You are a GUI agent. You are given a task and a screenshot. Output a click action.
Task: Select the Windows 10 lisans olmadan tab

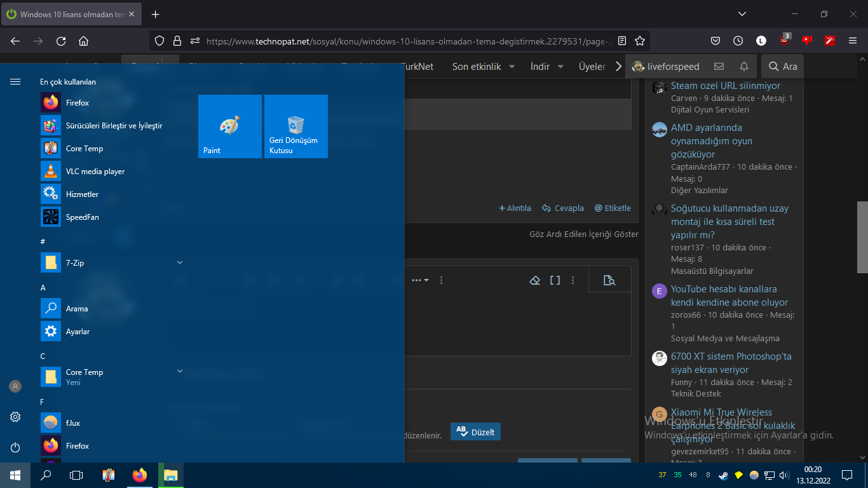coord(72,14)
